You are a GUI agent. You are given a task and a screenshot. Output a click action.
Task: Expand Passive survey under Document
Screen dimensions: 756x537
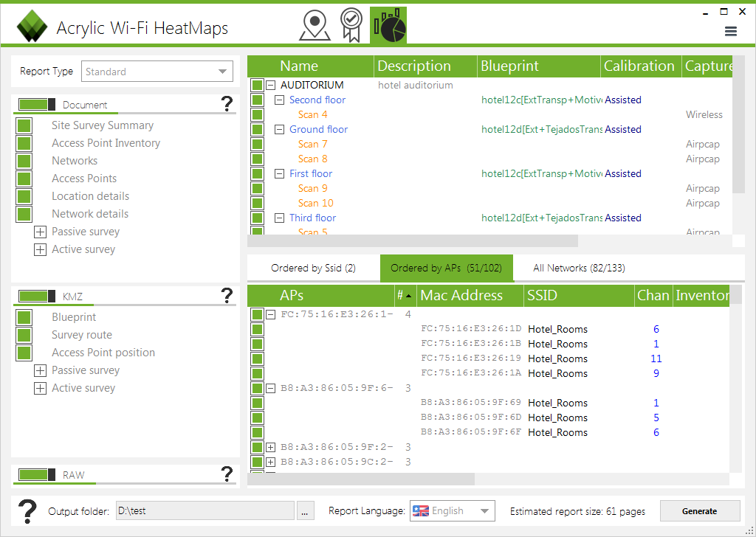click(x=40, y=232)
